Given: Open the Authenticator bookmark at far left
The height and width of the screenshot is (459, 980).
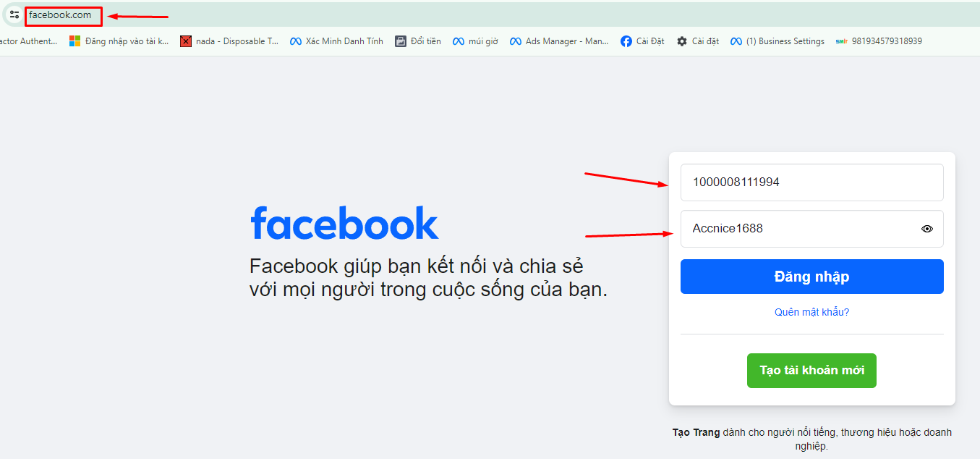Looking at the screenshot, I should (28, 41).
